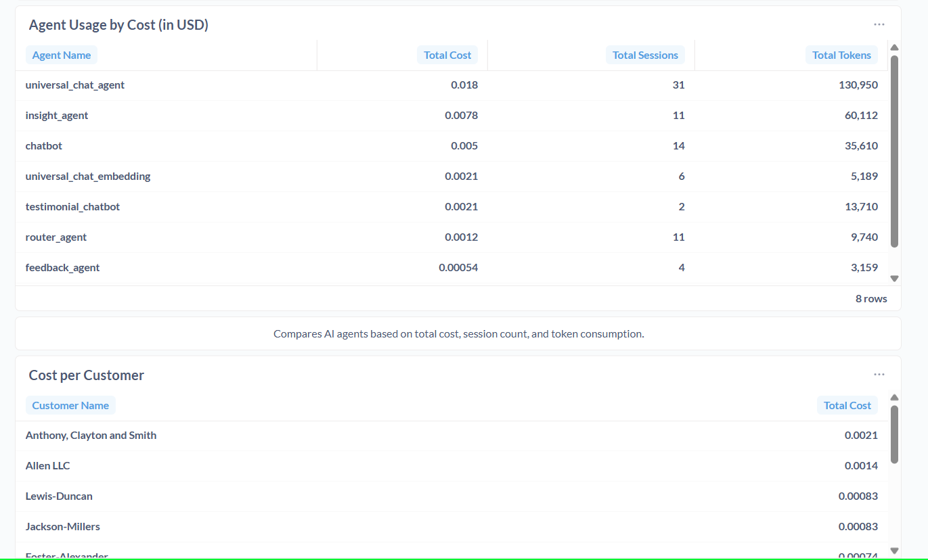Viewport: 928px width, 560px height.
Task: Click the 130,950 total tokens value
Action: (858, 85)
